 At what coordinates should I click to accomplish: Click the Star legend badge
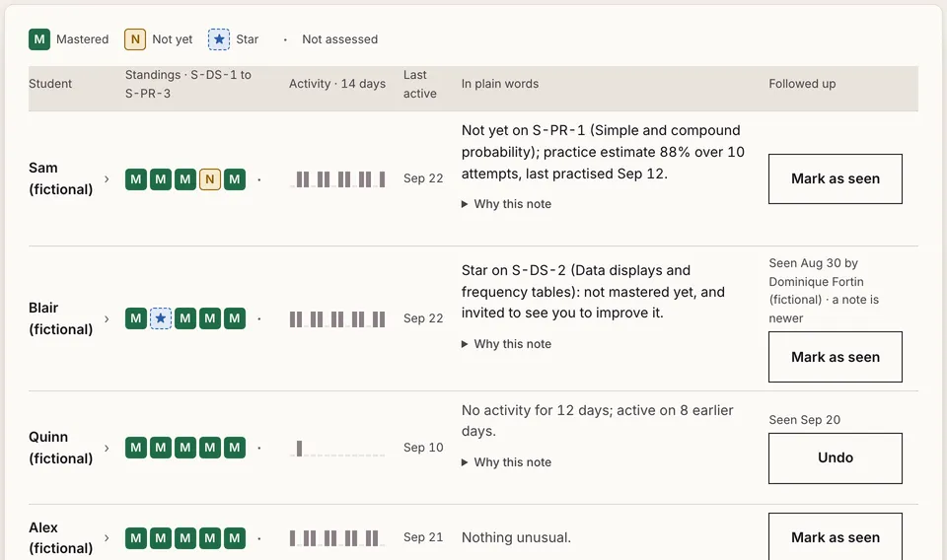pyautogui.click(x=219, y=39)
